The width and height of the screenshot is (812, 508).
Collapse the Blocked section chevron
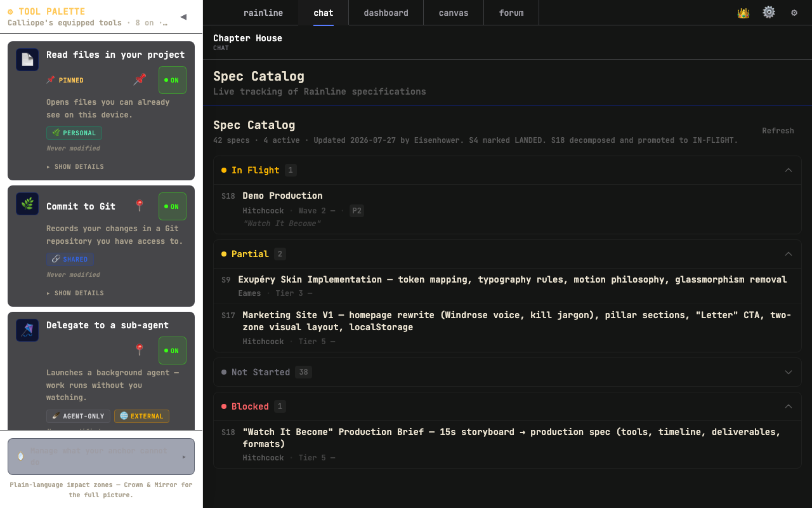point(789,406)
